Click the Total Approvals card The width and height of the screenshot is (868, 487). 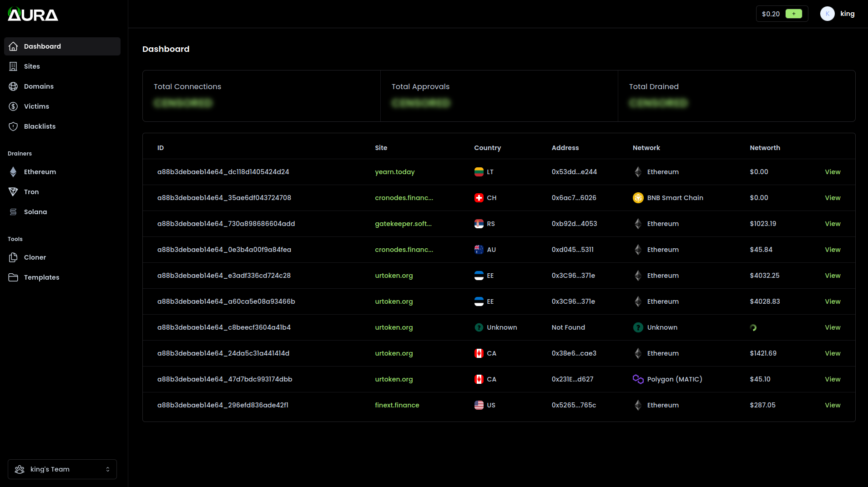click(x=499, y=96)
